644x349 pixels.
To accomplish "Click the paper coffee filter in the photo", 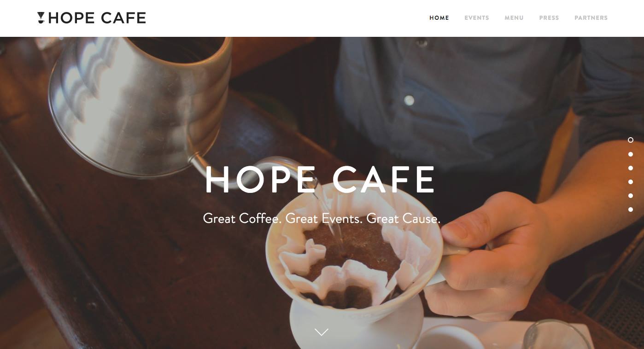I will pyautogui.click(x=350, y=258).
